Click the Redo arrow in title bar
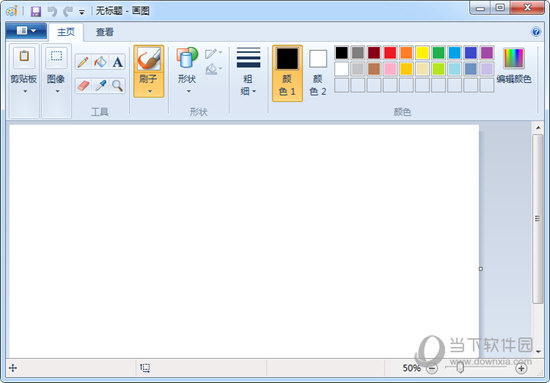This screenshot has height=383, width=550. tap(68, 12)
